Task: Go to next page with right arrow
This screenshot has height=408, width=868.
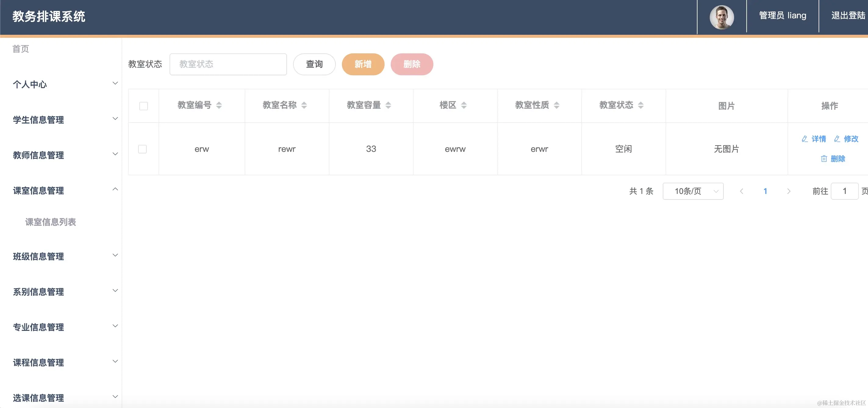Action: [789, 191]
